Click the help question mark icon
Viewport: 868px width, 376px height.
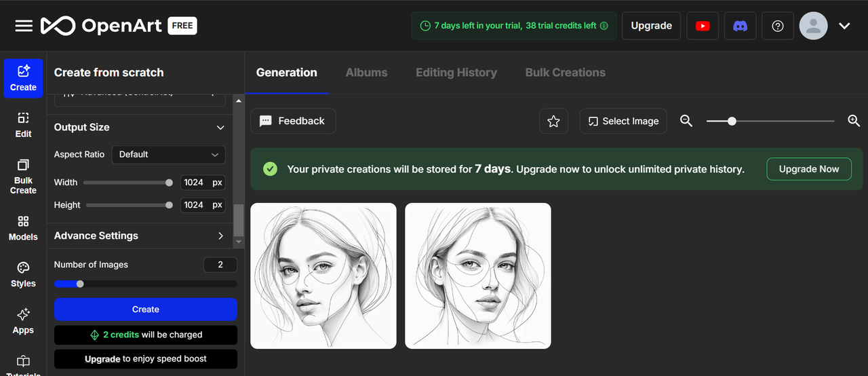[778, 26]
